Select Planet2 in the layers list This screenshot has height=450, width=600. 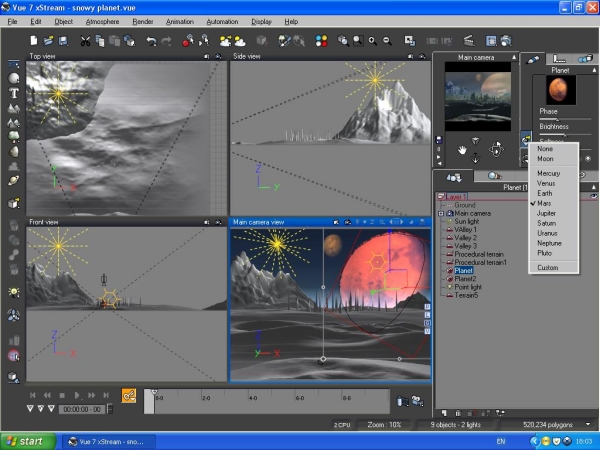465,279
